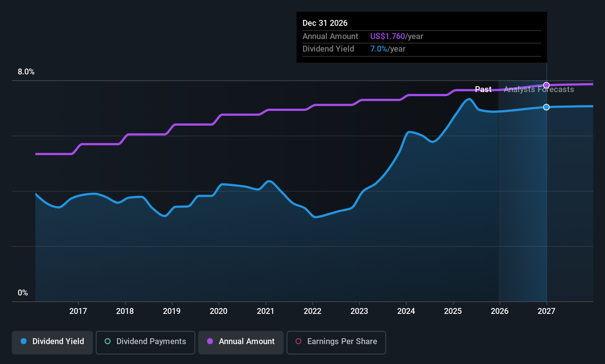Click the Analysts Forecasts label

539,90
